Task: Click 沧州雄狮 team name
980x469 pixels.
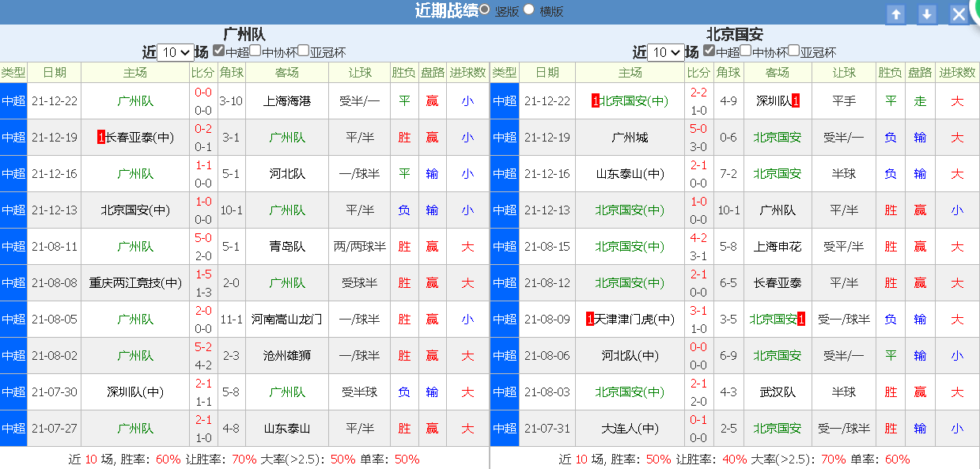Action: (x=287, y=356)
